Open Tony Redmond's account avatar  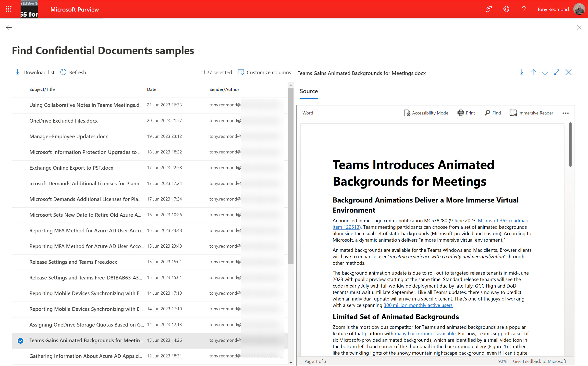(x=579, y=9)
